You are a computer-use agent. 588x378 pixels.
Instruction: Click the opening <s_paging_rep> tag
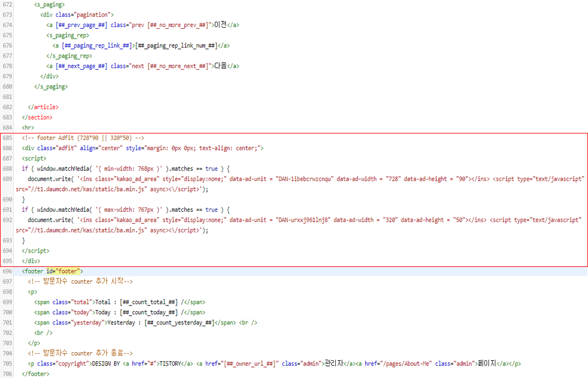[68, 36]
